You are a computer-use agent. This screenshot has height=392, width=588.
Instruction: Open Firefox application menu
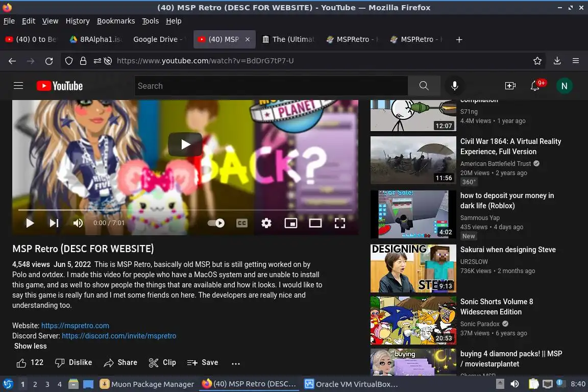click(x=576, y=61)
